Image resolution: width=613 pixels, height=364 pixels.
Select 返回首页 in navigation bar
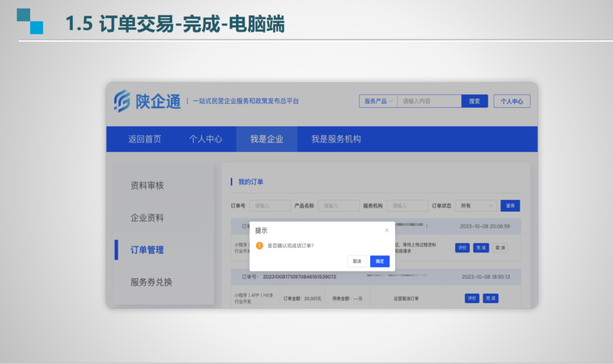tap(145, 139)
